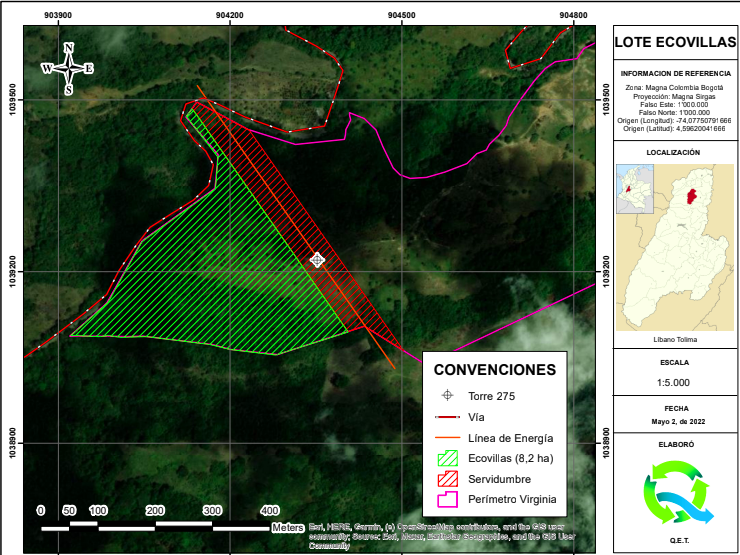
Task: Click the 'Líbano Tolima' caption
Action: click(675, 339)
